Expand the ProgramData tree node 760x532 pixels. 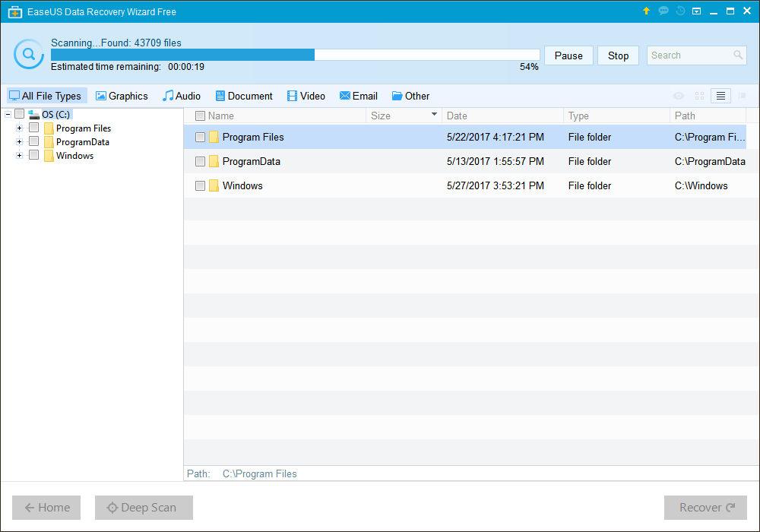click(20, 142)
